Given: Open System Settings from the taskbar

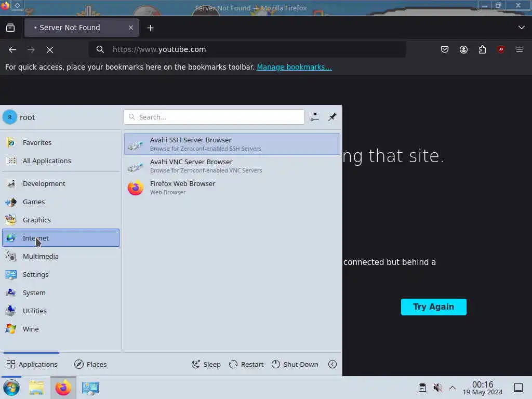Looking at the screenshot, I should pos(90,388).
